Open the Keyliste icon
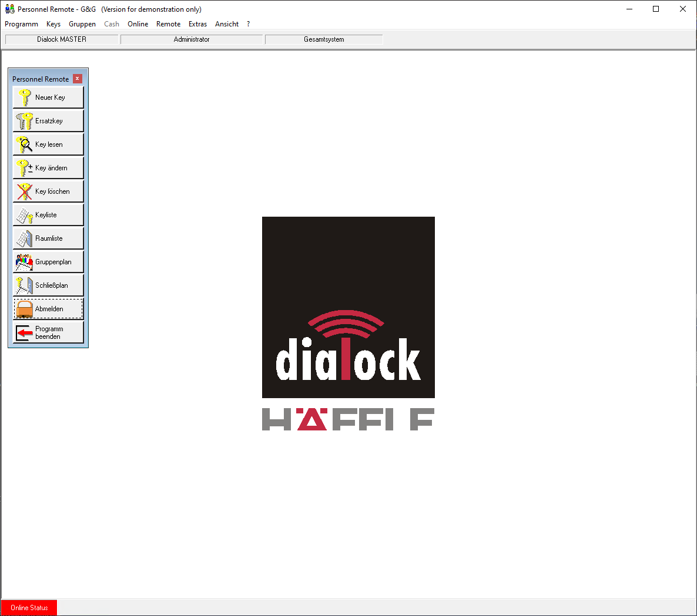 tap(24, 216)
